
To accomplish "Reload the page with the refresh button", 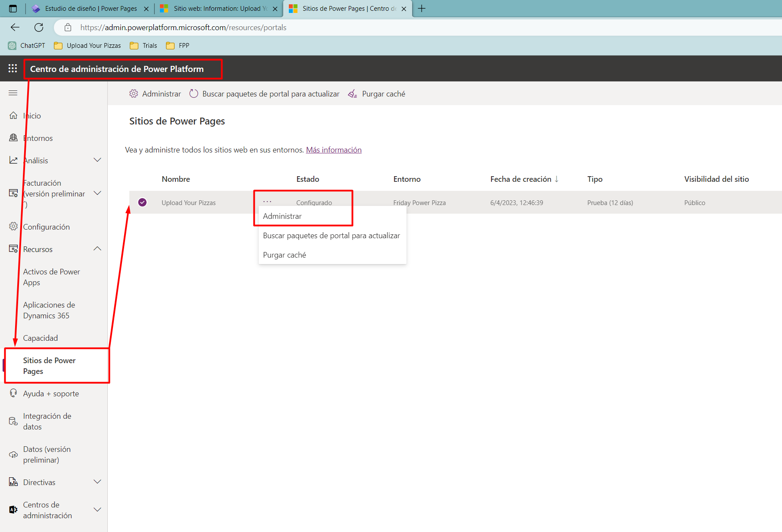I will pyautogui.click(x=39, y=28).
